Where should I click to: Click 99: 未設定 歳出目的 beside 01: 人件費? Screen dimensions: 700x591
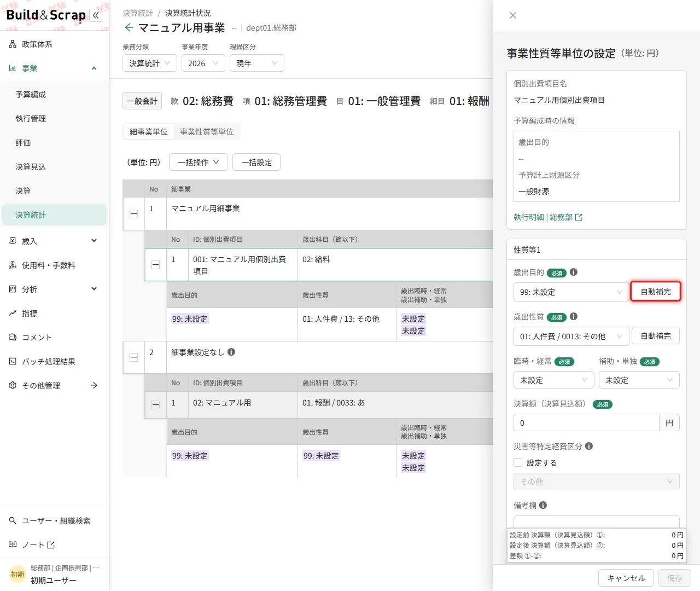point(190,319)
